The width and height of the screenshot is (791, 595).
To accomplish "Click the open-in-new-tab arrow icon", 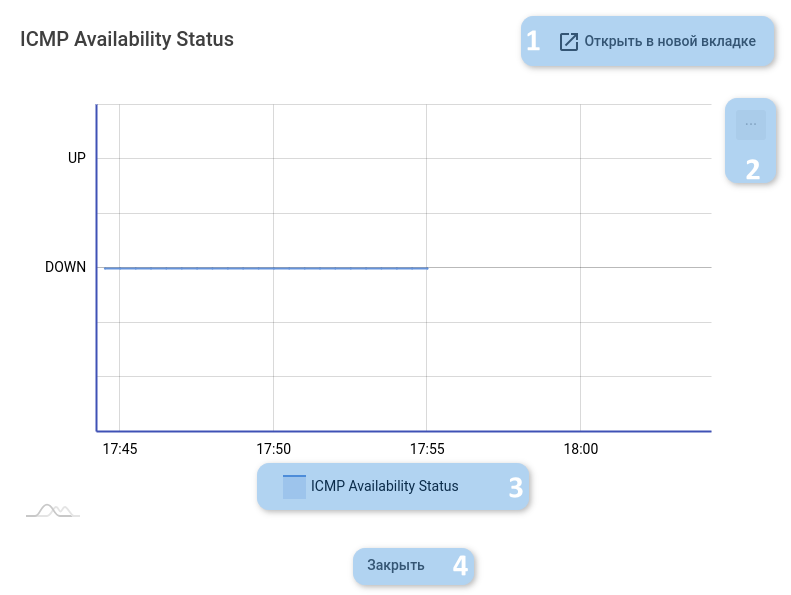I will (569, 42).
